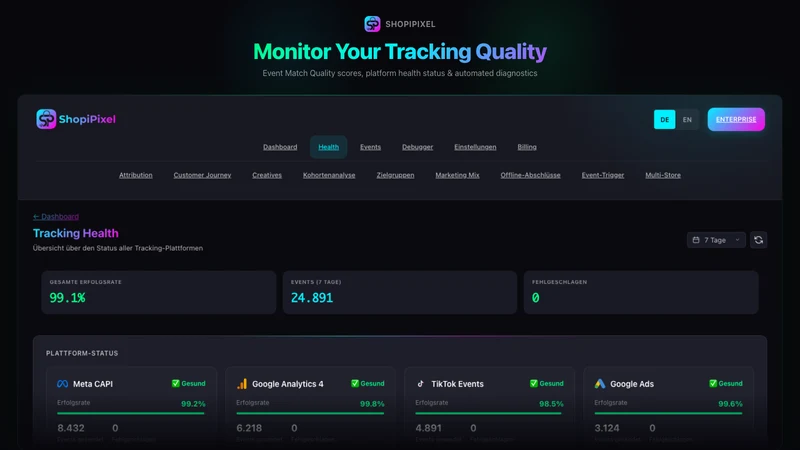Click the Gesund checkmark on the Meta CAPI card
The height and width of the screenshot is (450, 800).
click(176, 383)
